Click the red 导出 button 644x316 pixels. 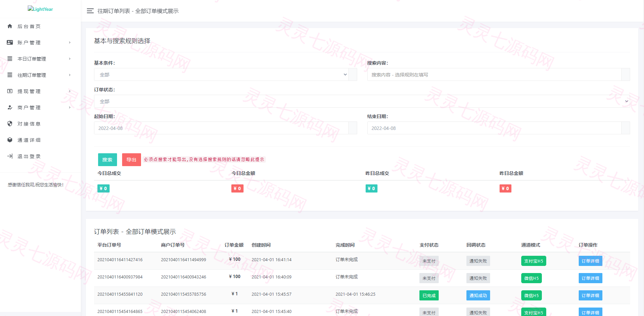(132, 160)
